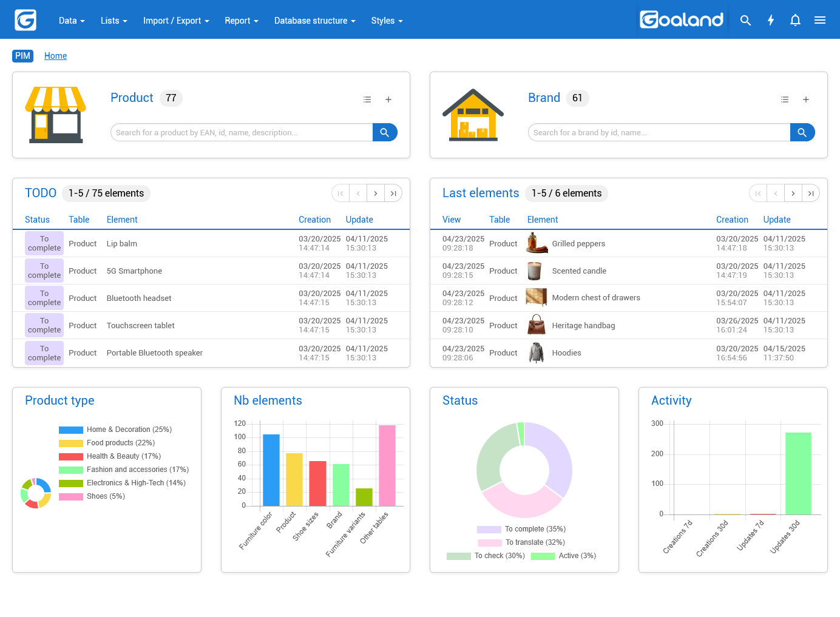This screenshot has height=617, width=840.
Task: Open the Styles dropdown menu
Action: pyautogui.click(x=387, y=20)
